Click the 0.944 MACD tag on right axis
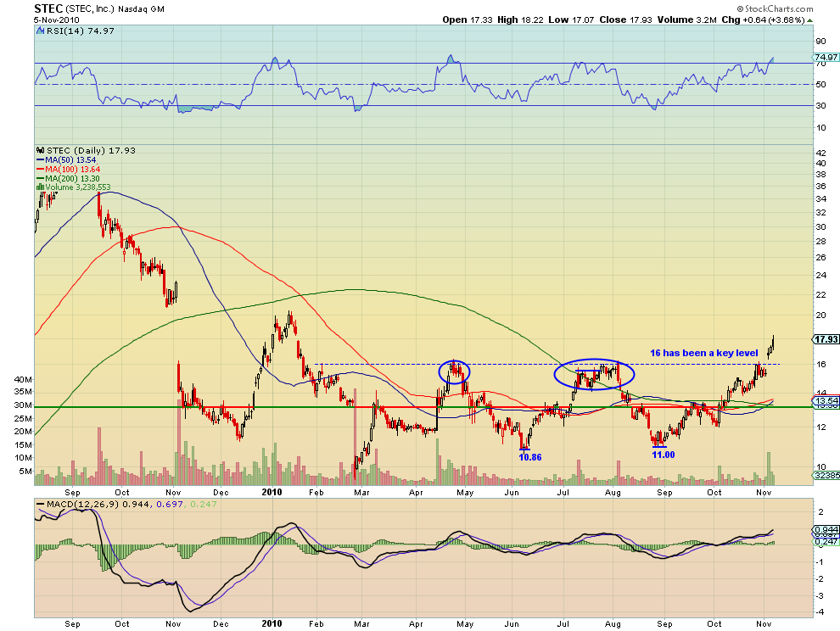This screenshot has width=840, height=631. click(x=826, y=529)
